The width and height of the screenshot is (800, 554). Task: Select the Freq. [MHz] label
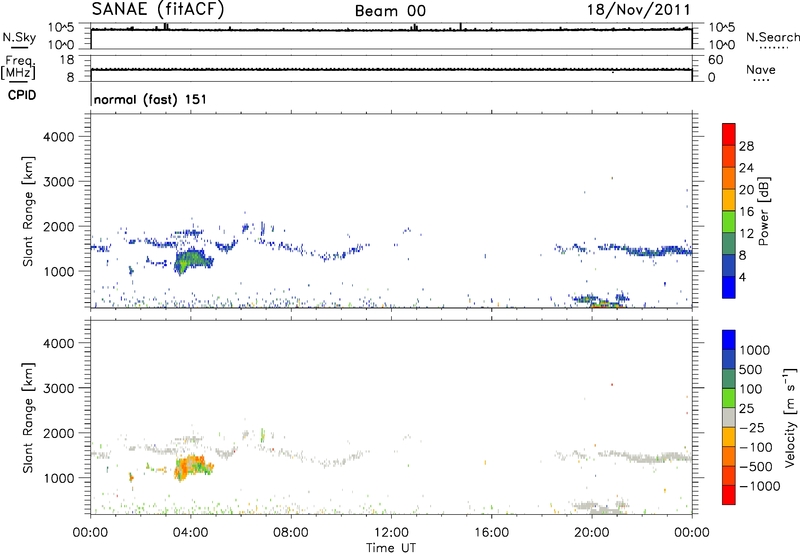click(x=18, y=67)
